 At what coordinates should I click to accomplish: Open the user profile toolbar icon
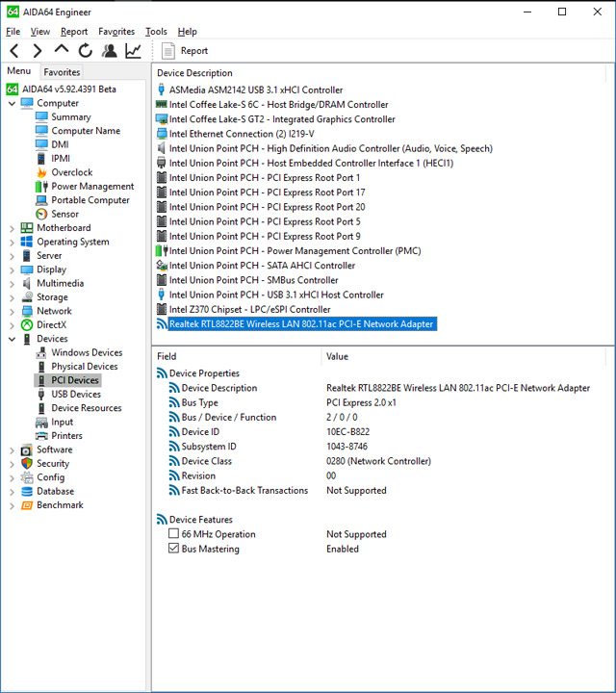click(109, 51)
